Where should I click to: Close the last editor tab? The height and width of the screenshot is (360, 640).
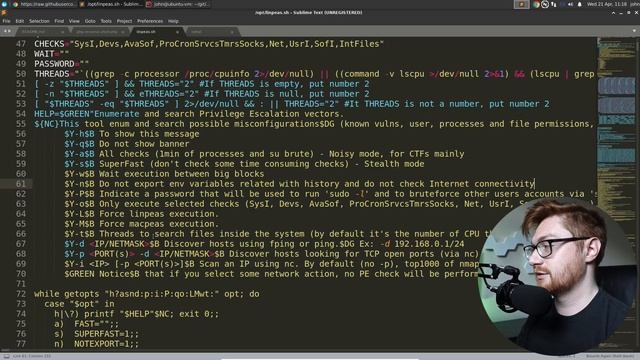(232, 32)
